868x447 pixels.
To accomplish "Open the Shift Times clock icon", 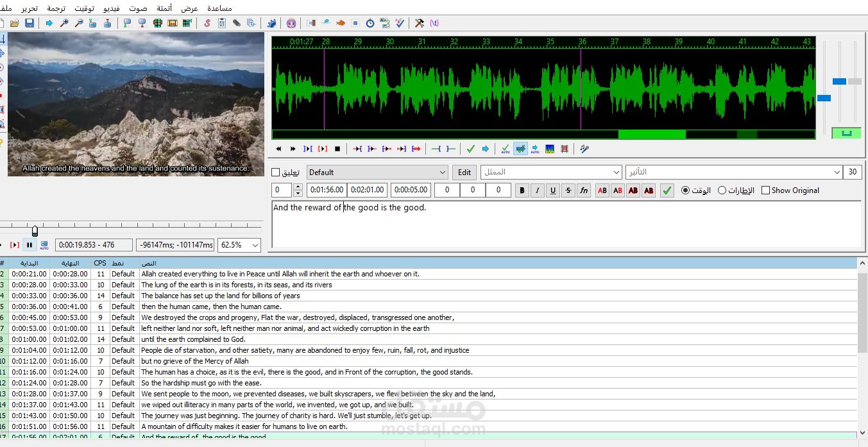I will pyautogui.click(x=370, y=23).
